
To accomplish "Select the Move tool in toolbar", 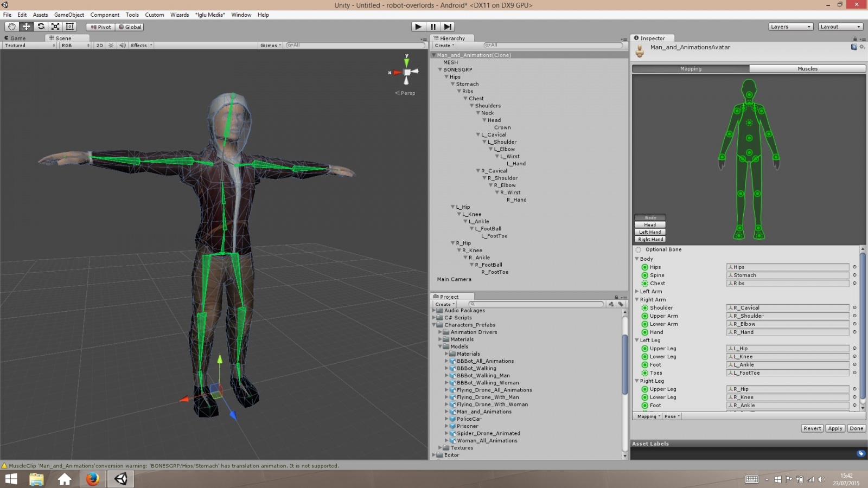I will (x=26, y=27).
